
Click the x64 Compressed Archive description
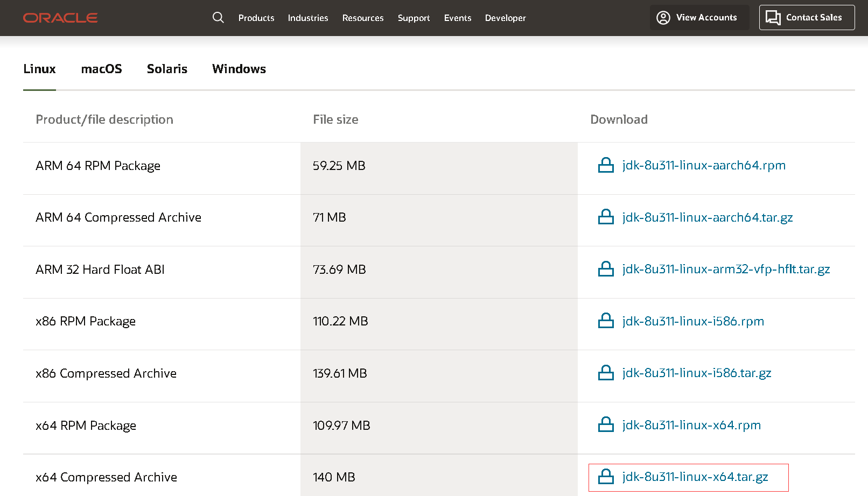click(106, 477)
